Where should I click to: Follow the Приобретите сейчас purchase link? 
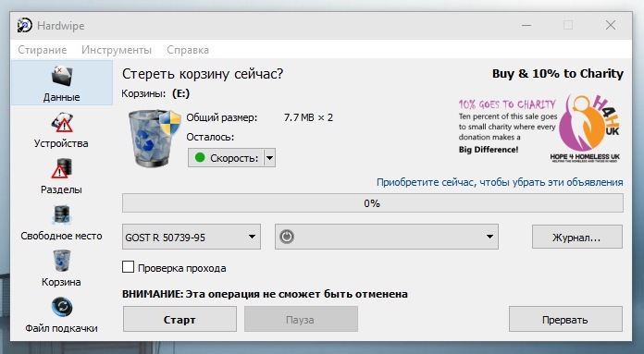coord(500,182)
